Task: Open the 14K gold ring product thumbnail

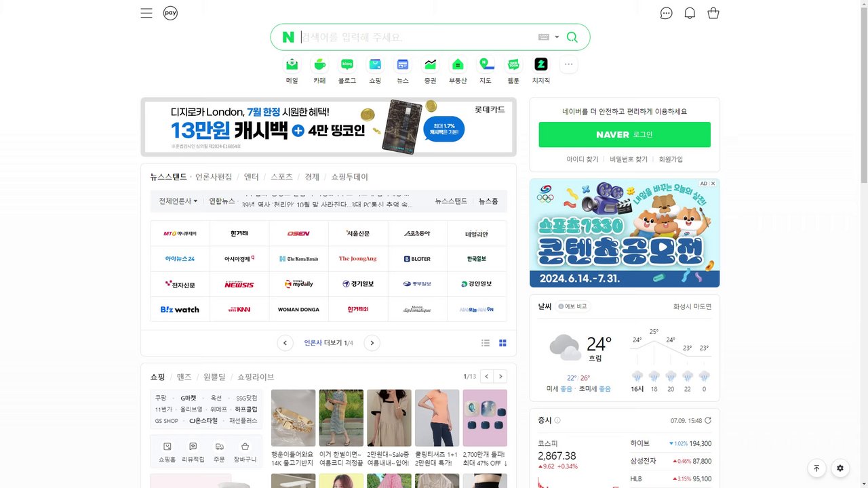Action: coord(293,418)
